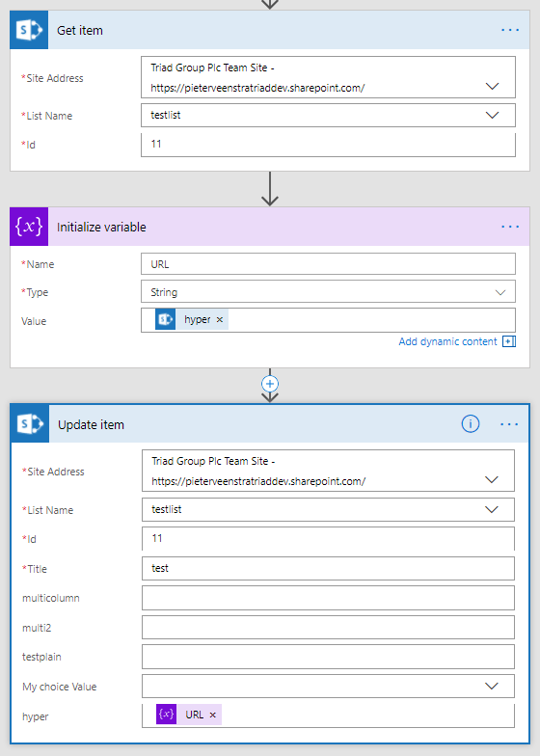The width and height of the screenshot is (540, 756).
Task: Click the SharePoint icon in hyper token
Action: coord(166,320)
